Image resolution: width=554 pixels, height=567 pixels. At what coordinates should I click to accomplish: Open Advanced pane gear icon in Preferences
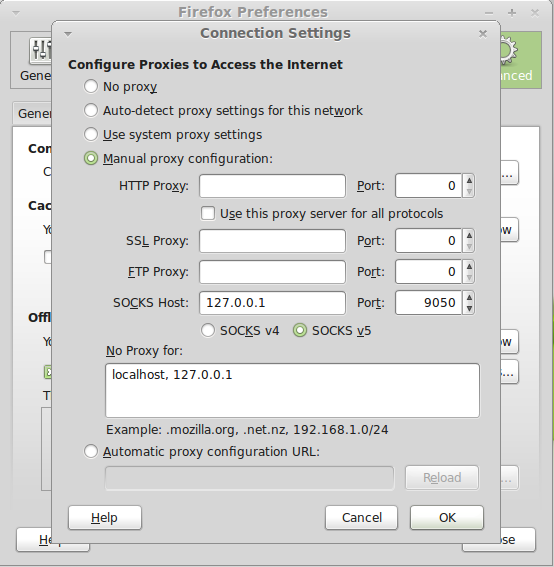pyautogui.click(x=510, y=51)
